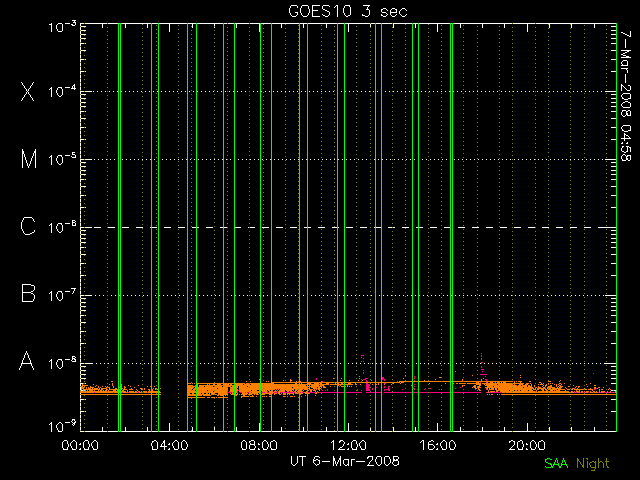Click the 10^-6 y-axis tick label
The image size is (640, 480).
click(x=62, y=227)
